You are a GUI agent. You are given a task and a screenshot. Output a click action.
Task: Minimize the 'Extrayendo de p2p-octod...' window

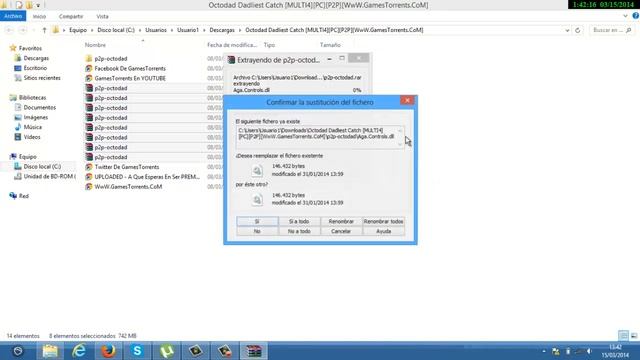(x=329, y=59)
